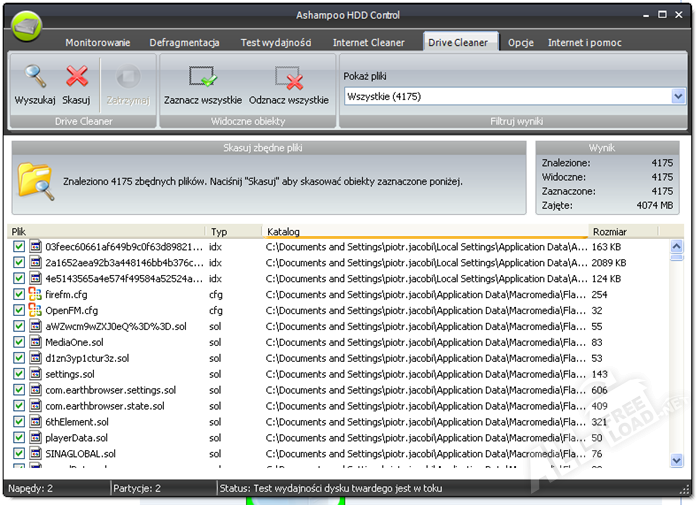Viewport: 700px width, 505px height.
Task: Click Zaznacz wszystkie icon
Action: (x=203, y=78)
